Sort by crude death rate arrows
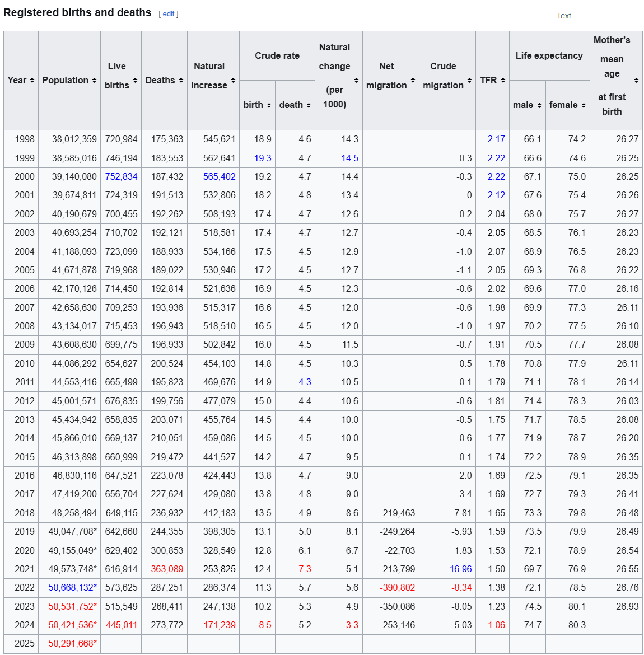644x655 pixels. (x=309, y=105)
